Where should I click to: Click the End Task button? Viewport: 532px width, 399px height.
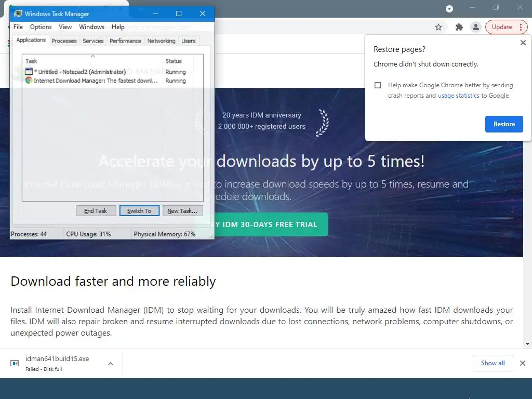pyautogui.click(x=96, y=211)
